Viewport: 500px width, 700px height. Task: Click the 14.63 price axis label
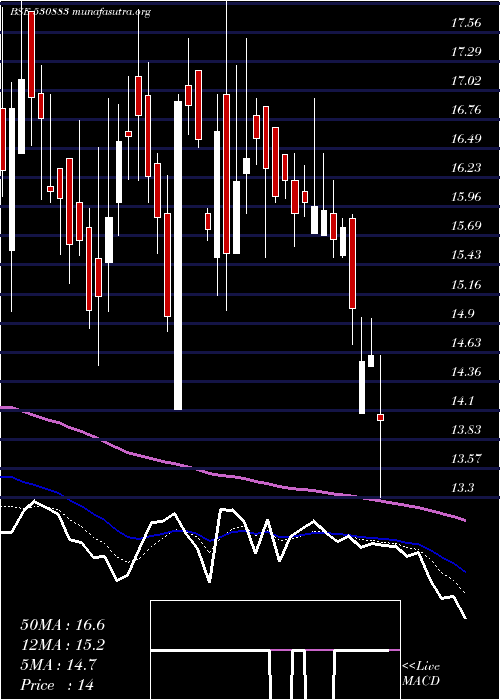click(466, 342)
